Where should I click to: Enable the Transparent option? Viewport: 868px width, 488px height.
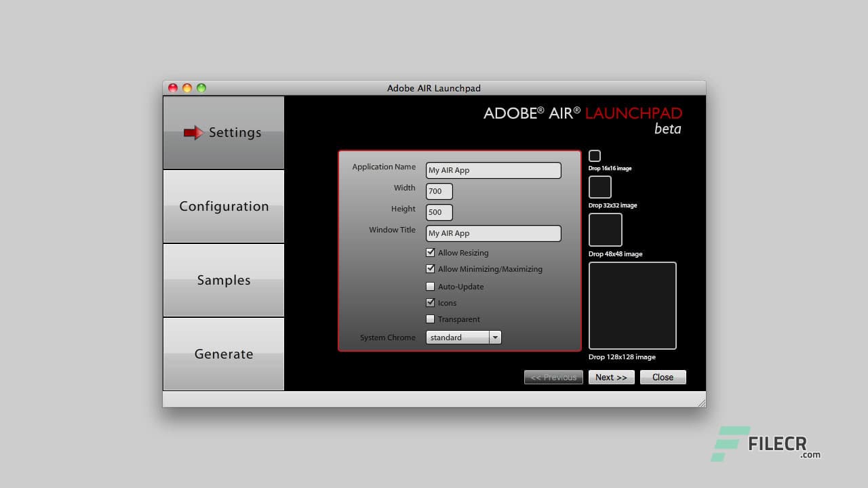click(431, 319)
